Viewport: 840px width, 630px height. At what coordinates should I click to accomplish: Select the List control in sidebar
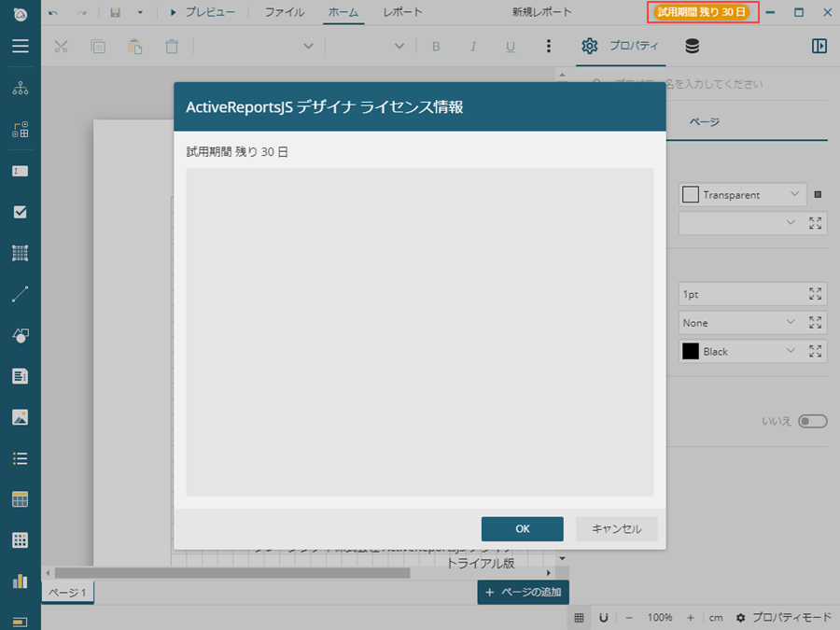21,458
